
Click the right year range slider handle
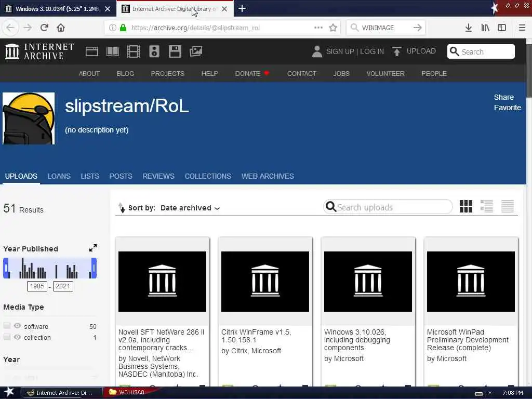click(94, 268)
